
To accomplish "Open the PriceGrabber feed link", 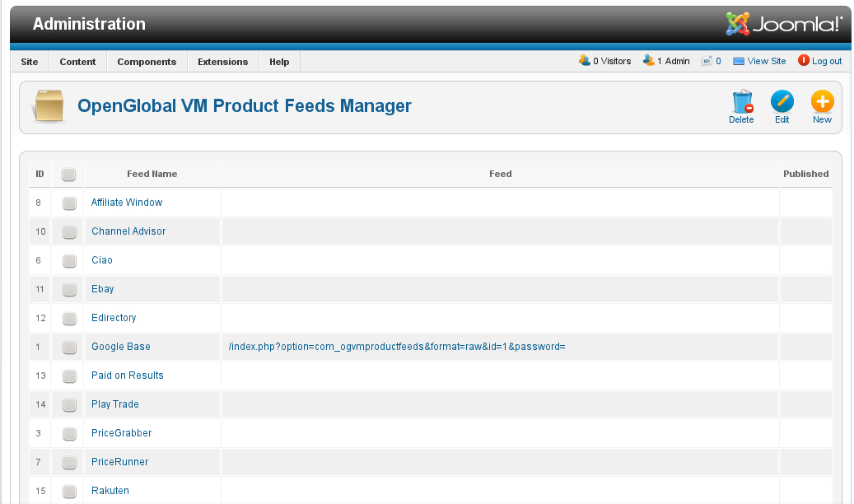I will tap(121, 433).
